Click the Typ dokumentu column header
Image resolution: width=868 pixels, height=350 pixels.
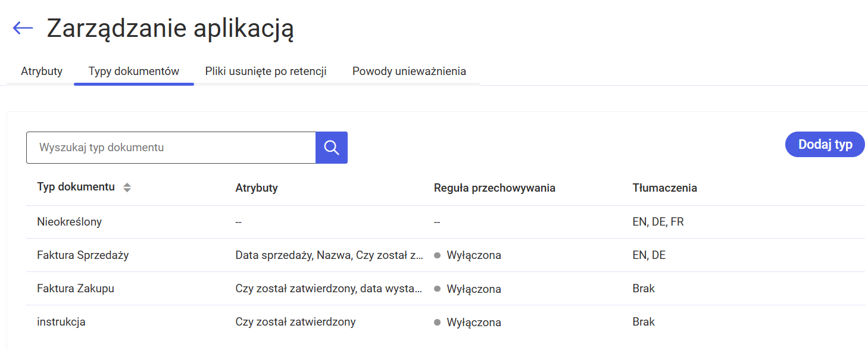(76, 187)
